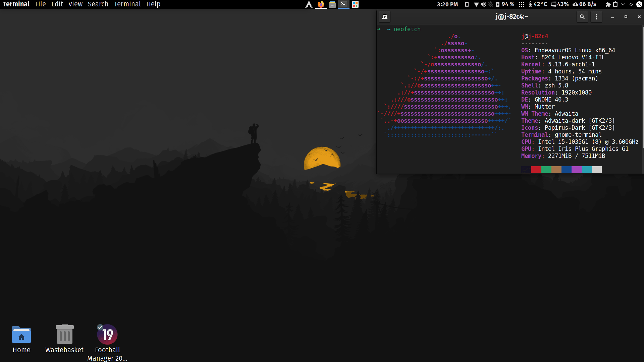
Task: Toggle the Wi-Fi indicator in the top bar
Action: (x=476, y=4)
